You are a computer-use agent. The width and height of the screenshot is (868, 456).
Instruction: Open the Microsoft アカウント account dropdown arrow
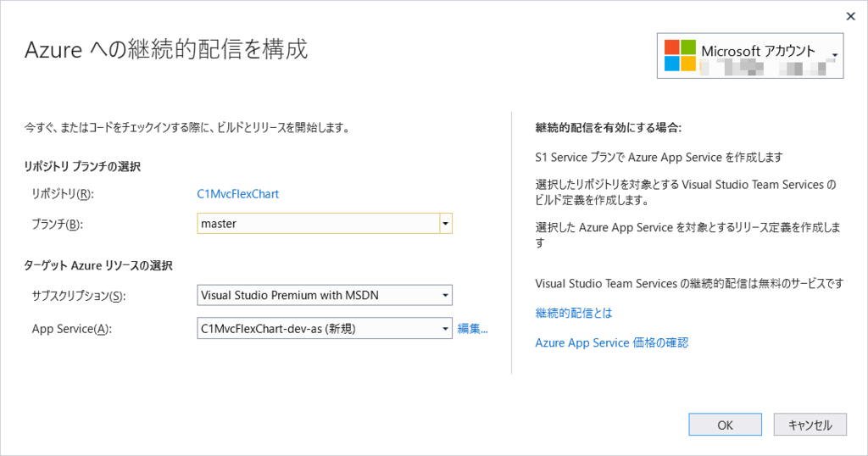coord(835,55)
